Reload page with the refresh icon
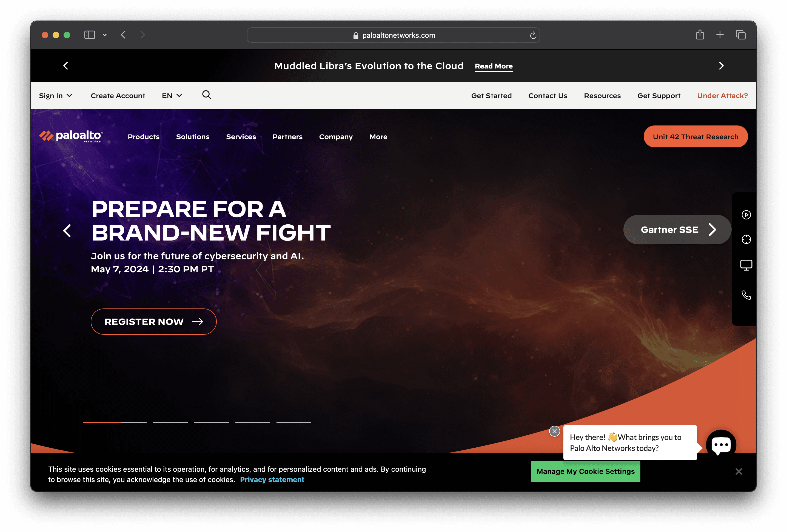This screenshot has width=787, height=532. 533,35
